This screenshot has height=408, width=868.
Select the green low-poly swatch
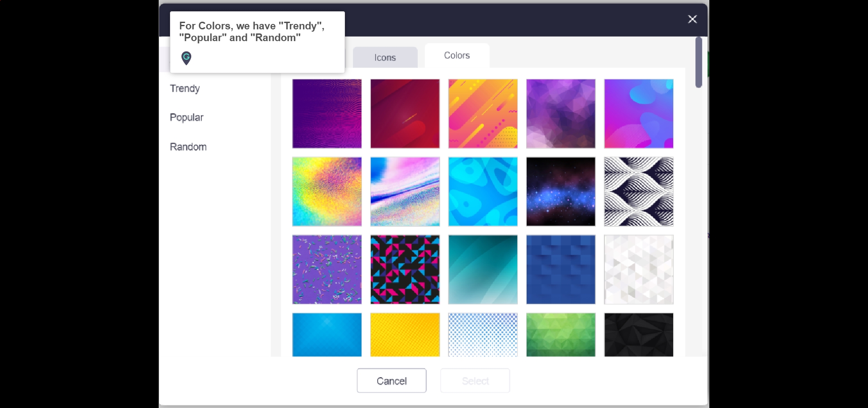tap(561, 335)
